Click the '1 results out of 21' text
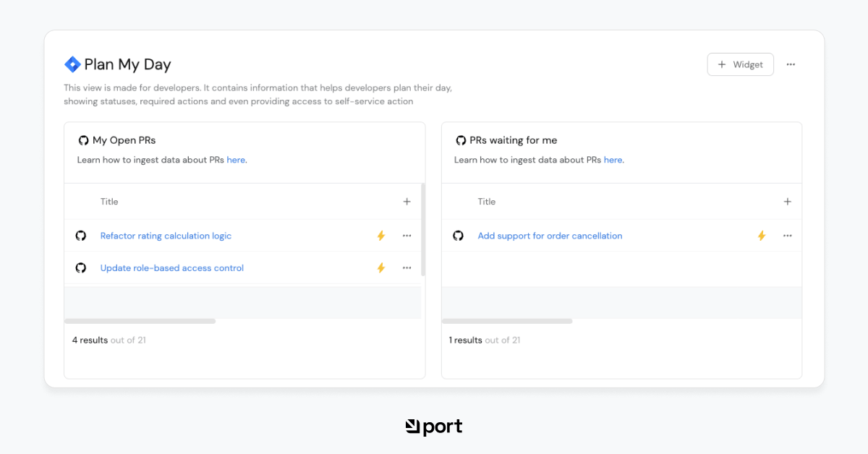868x454 pixels. pyautogui.click(x=485, y=340)
